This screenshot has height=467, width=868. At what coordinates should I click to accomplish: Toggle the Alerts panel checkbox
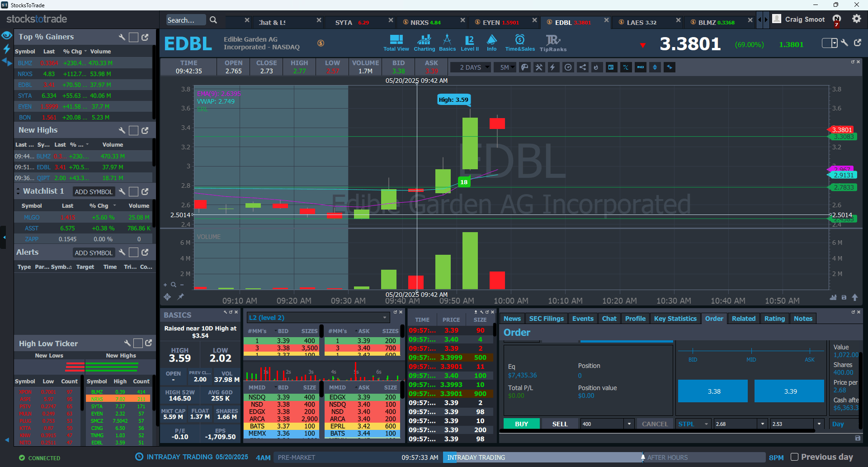coord(133,252)
